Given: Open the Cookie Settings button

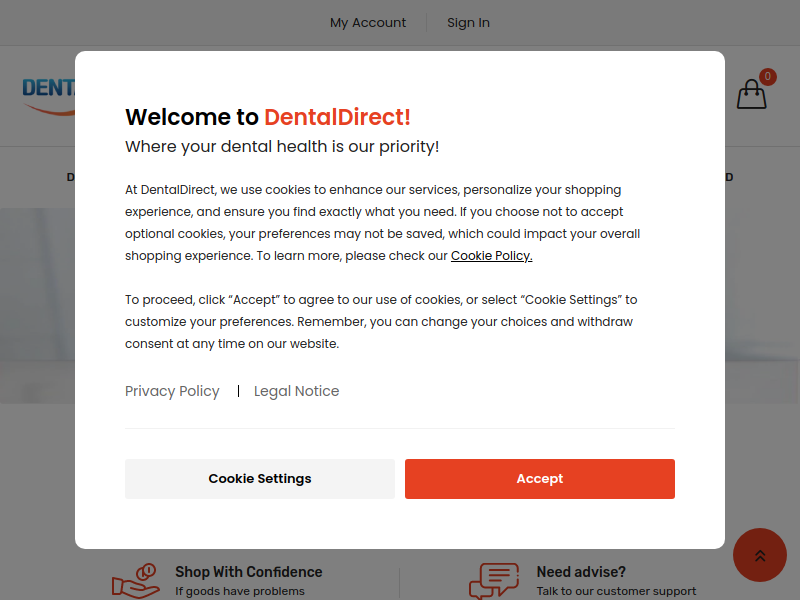Looking at the screenshot, I should (x=260, y=479).
